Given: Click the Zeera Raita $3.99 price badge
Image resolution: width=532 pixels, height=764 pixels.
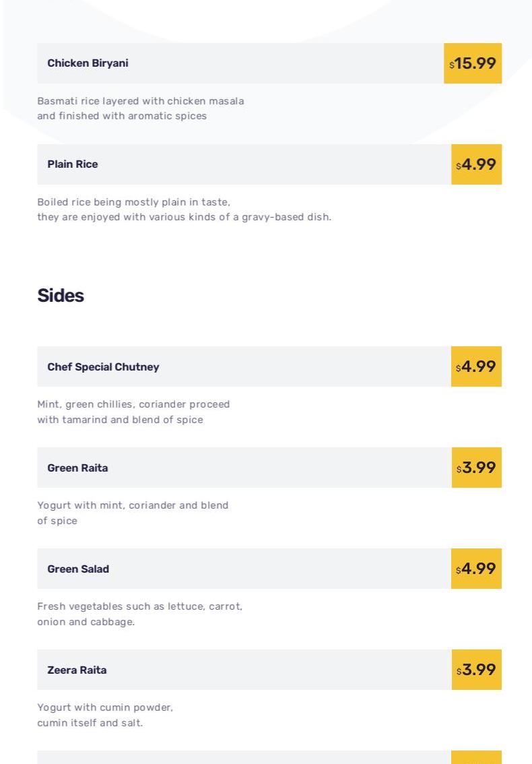Looking at the screenshot, I should (476, 670).
